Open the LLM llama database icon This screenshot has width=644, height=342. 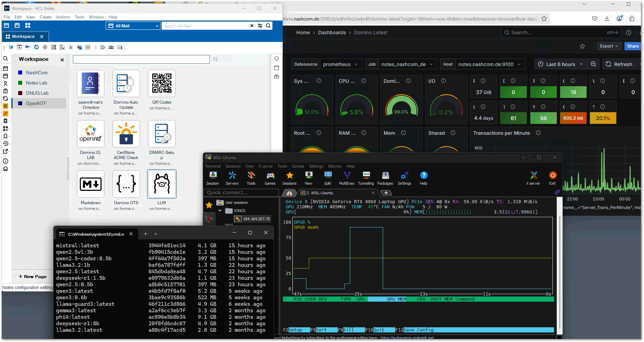click(162, 184)
